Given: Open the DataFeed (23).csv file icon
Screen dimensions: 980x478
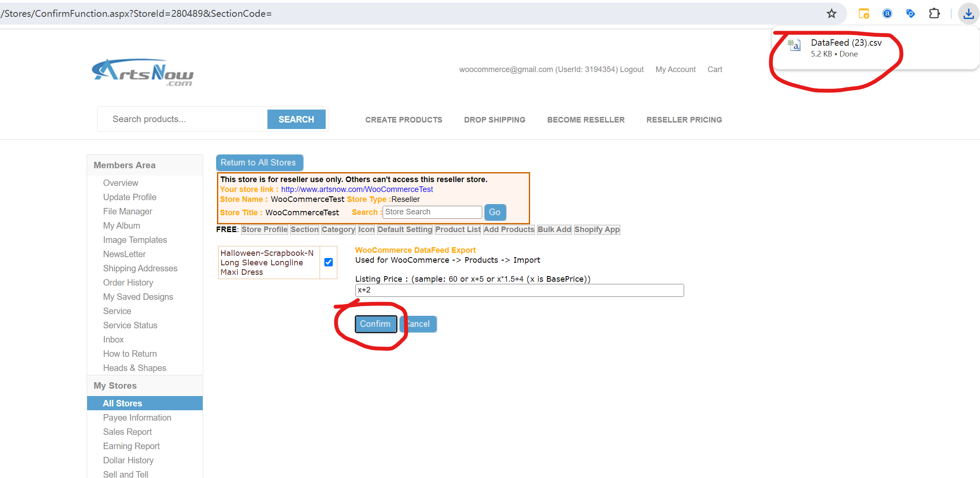Looking at the screenshot, I should [x=795, y=45].
